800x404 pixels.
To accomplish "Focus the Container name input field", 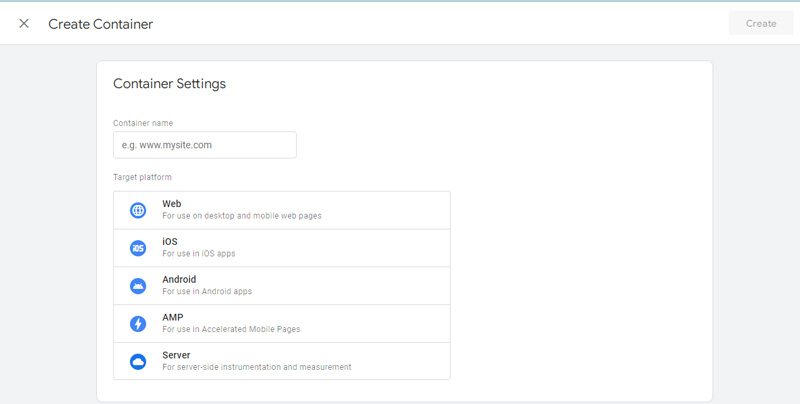I will (x=205, y=145).
